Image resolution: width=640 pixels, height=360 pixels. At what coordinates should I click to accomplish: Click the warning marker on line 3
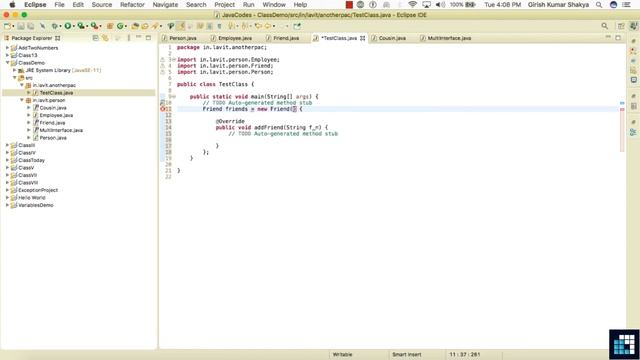pos(162,60)
